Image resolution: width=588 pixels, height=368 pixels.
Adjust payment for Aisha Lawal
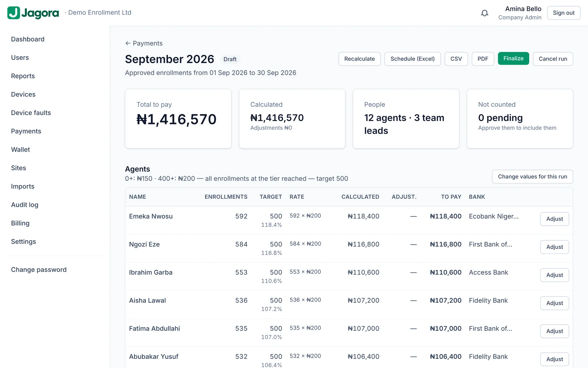tap(555, 303)
